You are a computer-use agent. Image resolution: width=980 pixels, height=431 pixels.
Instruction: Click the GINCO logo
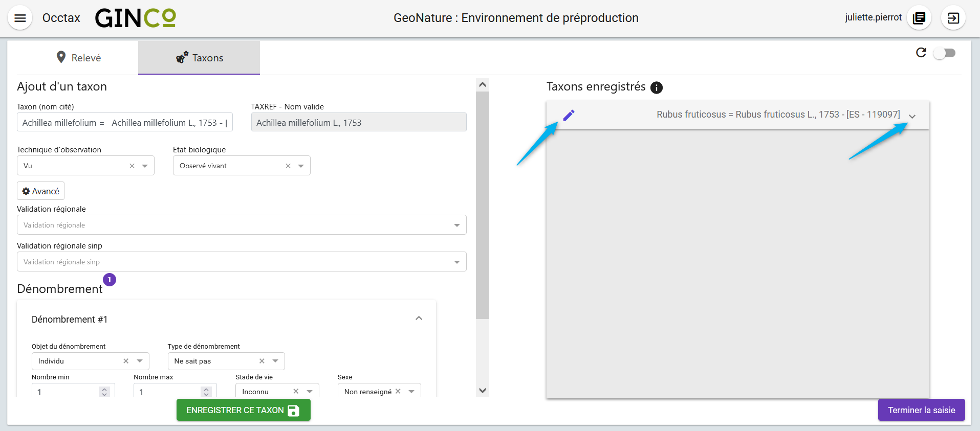click(x=136, y=18)
